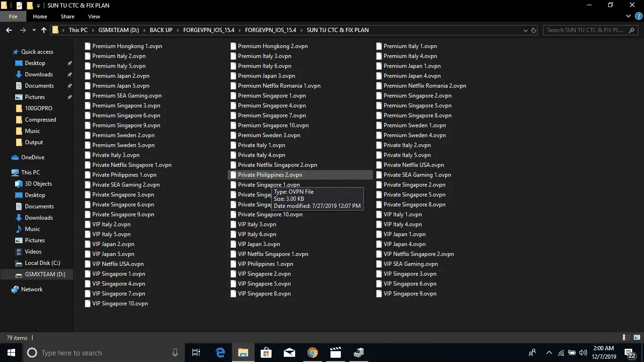The height and width of the screenshot is (362, 644).
Task: Open Microsoft Store from the taskbar
Action: (266, 353)
